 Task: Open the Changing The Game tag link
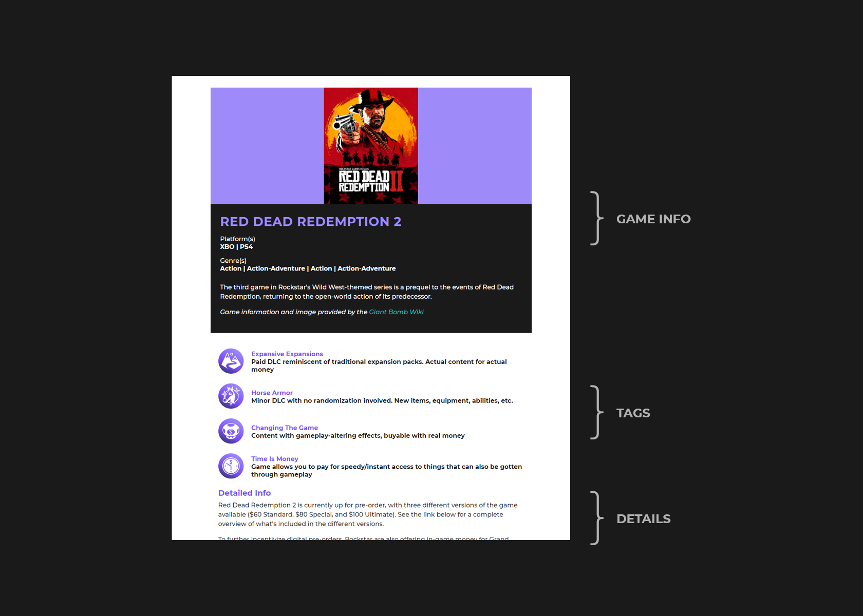284,428
